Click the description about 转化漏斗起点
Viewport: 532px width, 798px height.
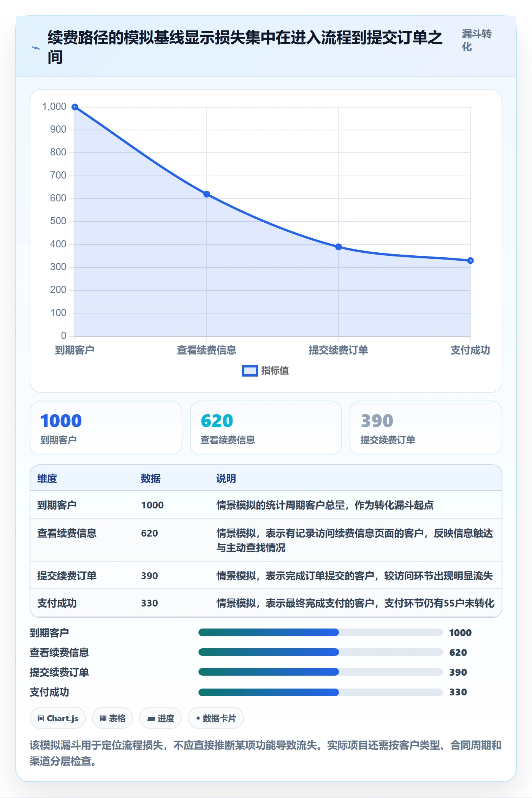(325, 505)
